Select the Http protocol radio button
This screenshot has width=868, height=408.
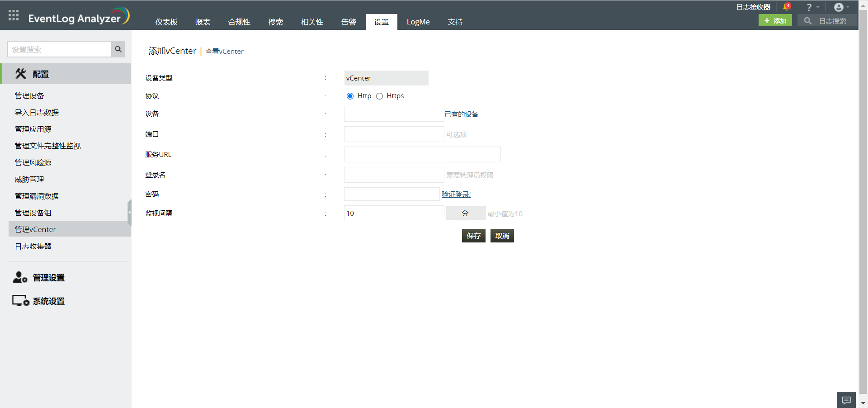350,96
